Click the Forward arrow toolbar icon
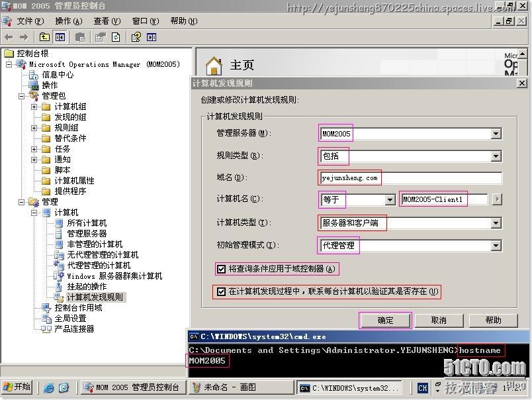532x400 pixels. pos(24,37)
